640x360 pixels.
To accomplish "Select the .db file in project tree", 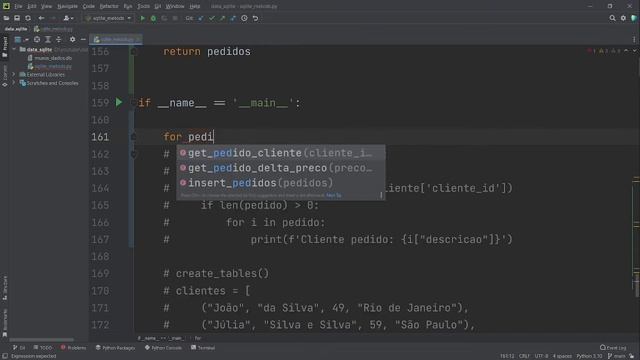I will [49, 58].
